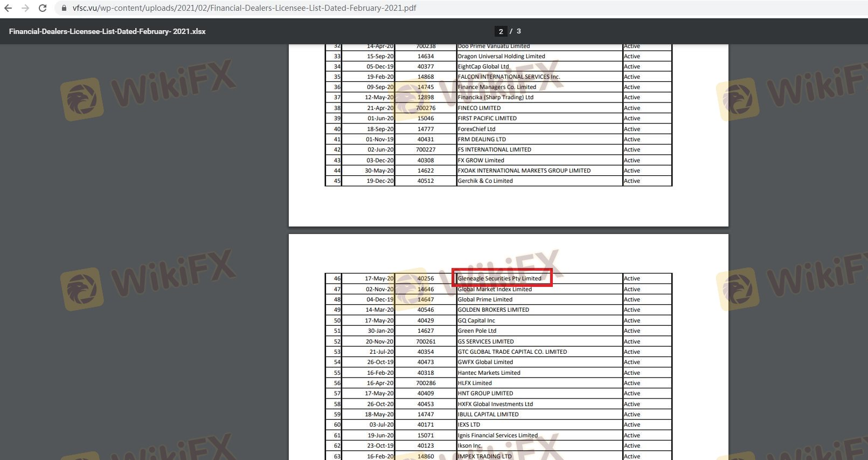Image resolution: width=868 pixels, height=460 pixels.
Task: Click the Ignis Financial Services Limited entry
Action: [497, 435]
